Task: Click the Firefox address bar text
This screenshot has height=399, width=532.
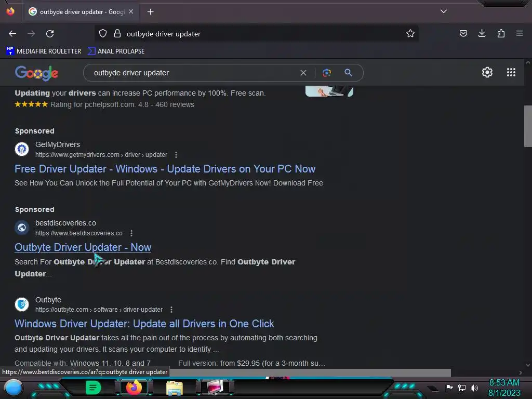Action: [164, 34]
